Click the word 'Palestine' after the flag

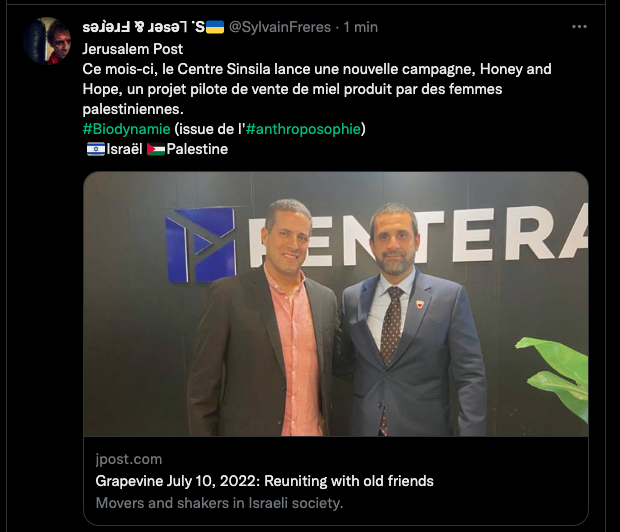point(197,149)
